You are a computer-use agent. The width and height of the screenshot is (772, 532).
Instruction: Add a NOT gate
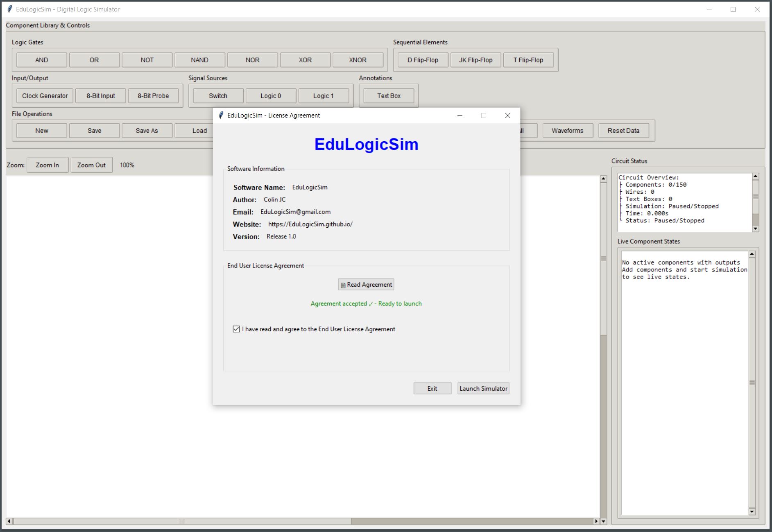click(x=147, y=60)
